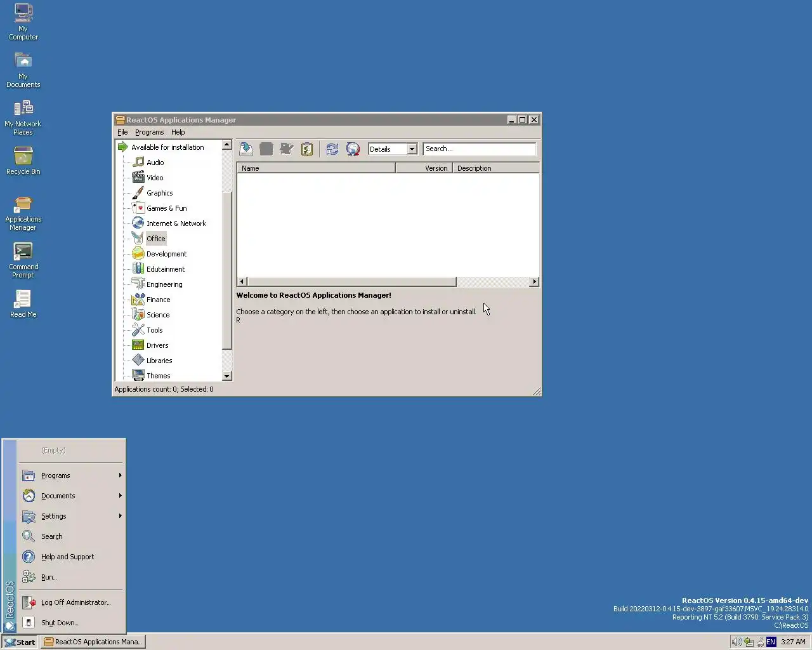Choose Shut Down... from the Start menu

pyautogui.click(x=72, y=623)
